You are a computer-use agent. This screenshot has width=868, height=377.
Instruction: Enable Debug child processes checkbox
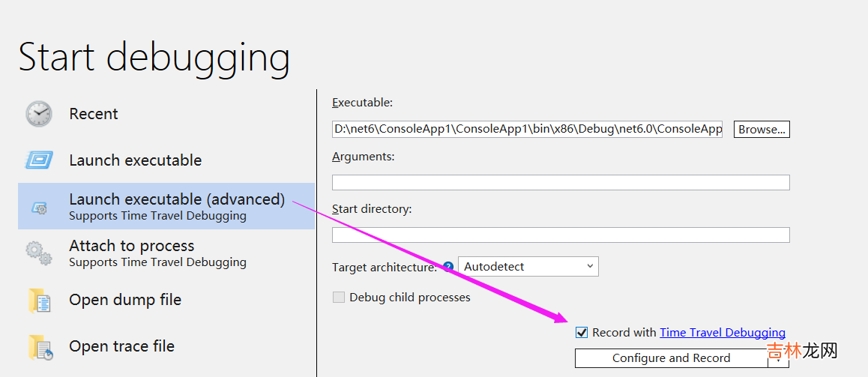[x=338, y=298]
